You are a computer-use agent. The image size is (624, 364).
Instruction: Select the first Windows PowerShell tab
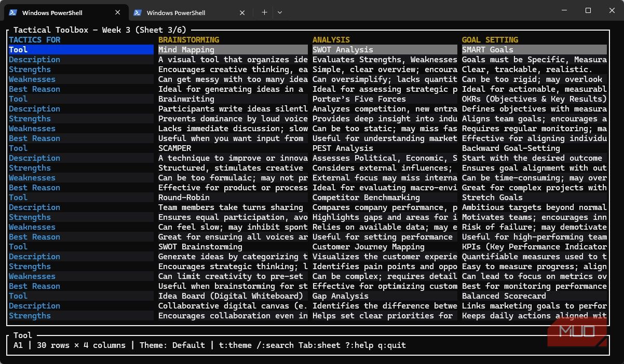click(x=66, y=12)
